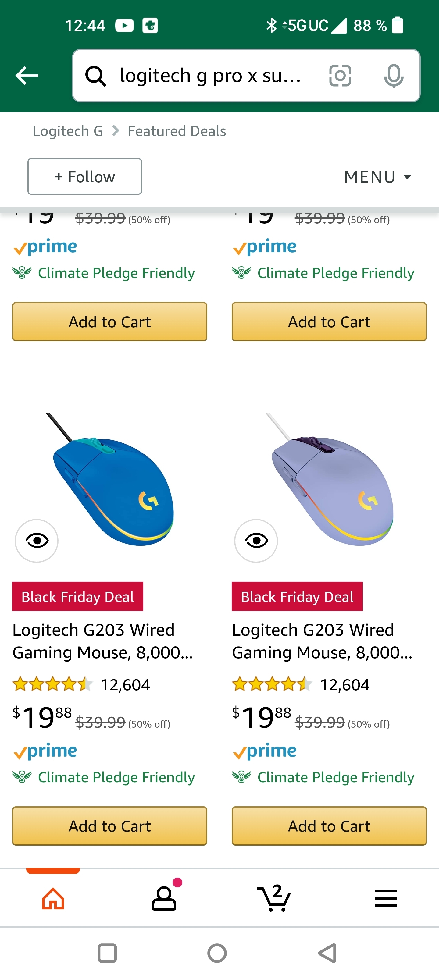Add the blue G203 mouse to cart
439x980 pixels.
110,826
